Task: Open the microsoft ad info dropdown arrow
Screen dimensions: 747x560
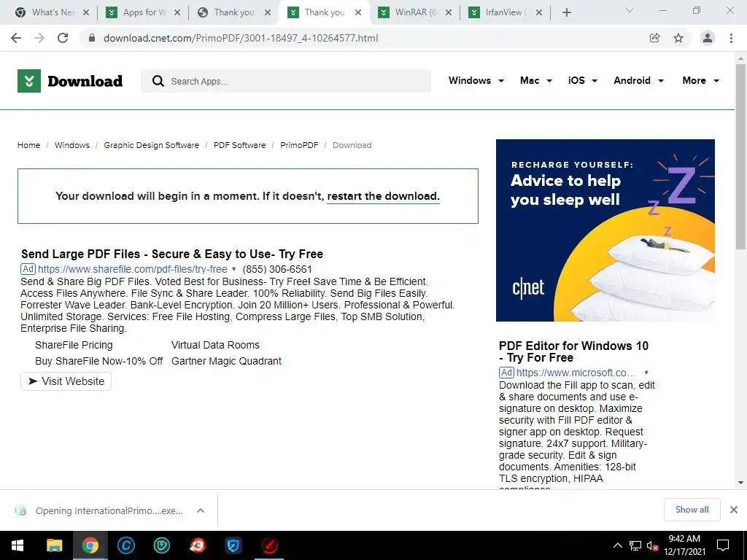Action: click(x=646, y=373)
